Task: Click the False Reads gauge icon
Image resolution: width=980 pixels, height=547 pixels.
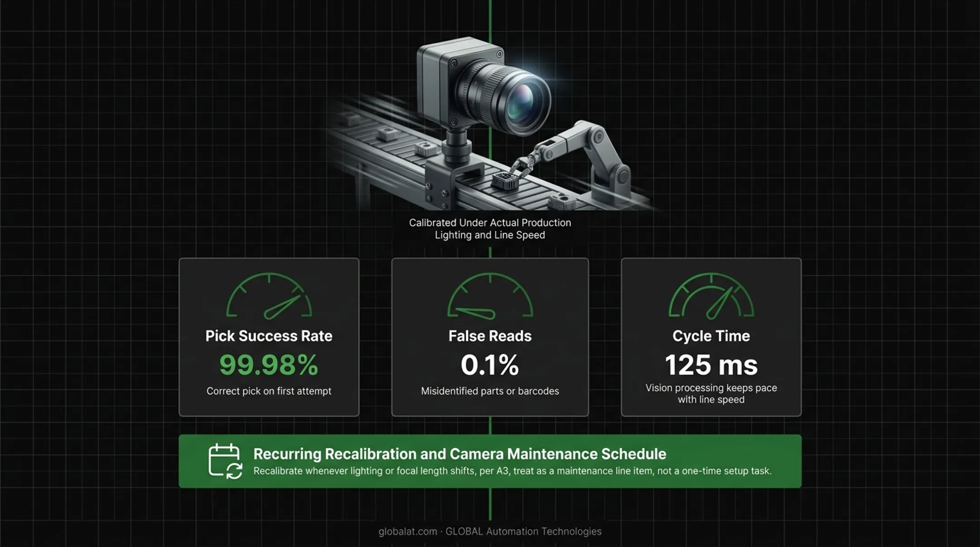Action: tap(490, 296)
